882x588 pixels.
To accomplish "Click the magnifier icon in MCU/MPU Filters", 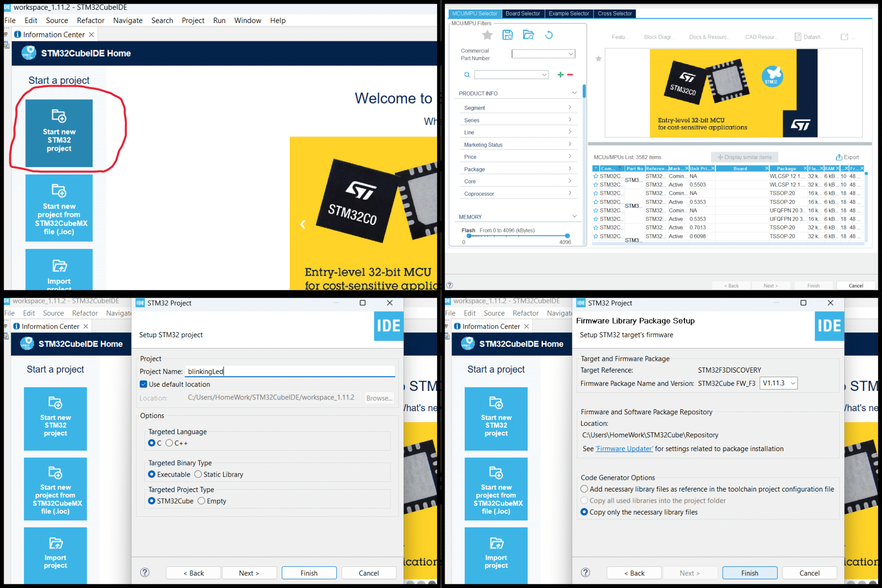I will pos(467,75).
